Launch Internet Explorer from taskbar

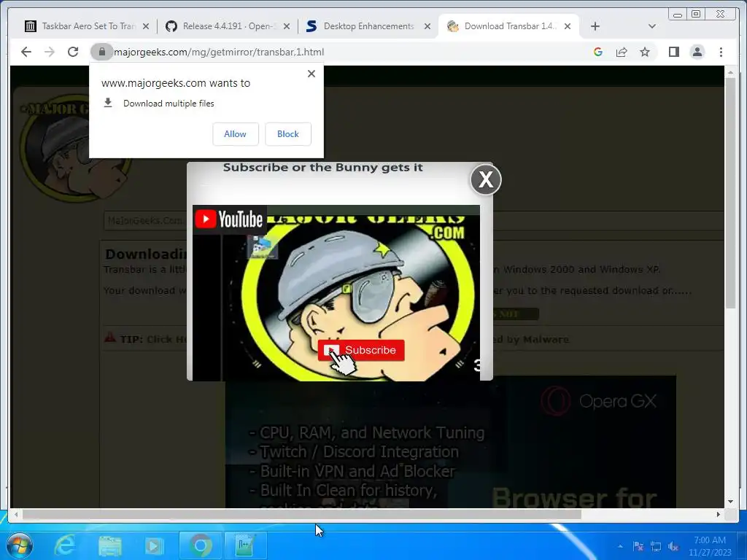click(x=65, y=545)
